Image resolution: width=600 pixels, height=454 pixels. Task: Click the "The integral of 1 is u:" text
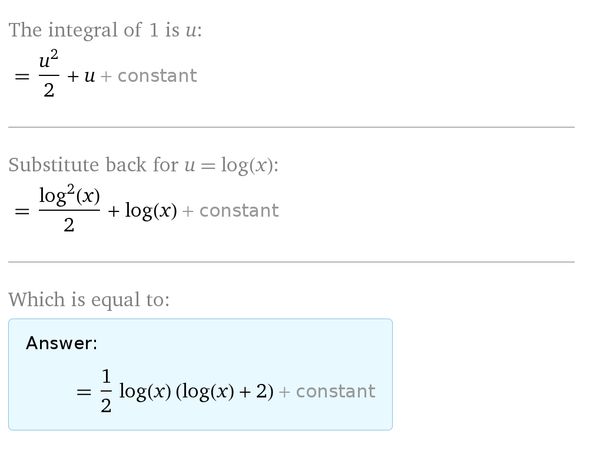[105, 30]
